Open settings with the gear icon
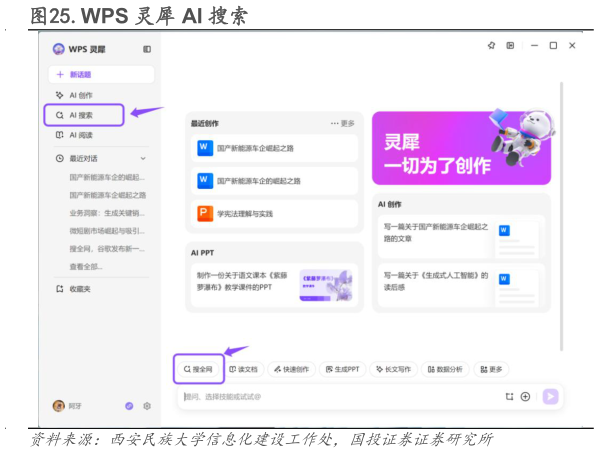Viewport: 599px width, 453px height. tap(147, 406)
